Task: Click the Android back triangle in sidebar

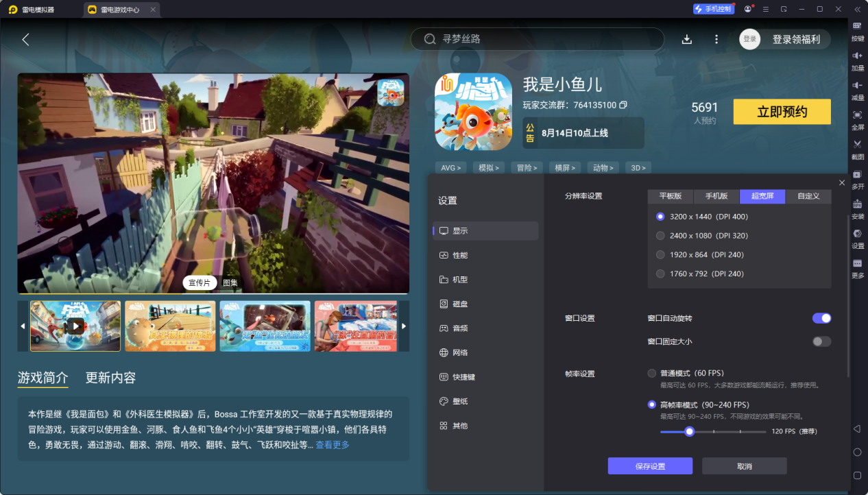Action: (857, 428)
